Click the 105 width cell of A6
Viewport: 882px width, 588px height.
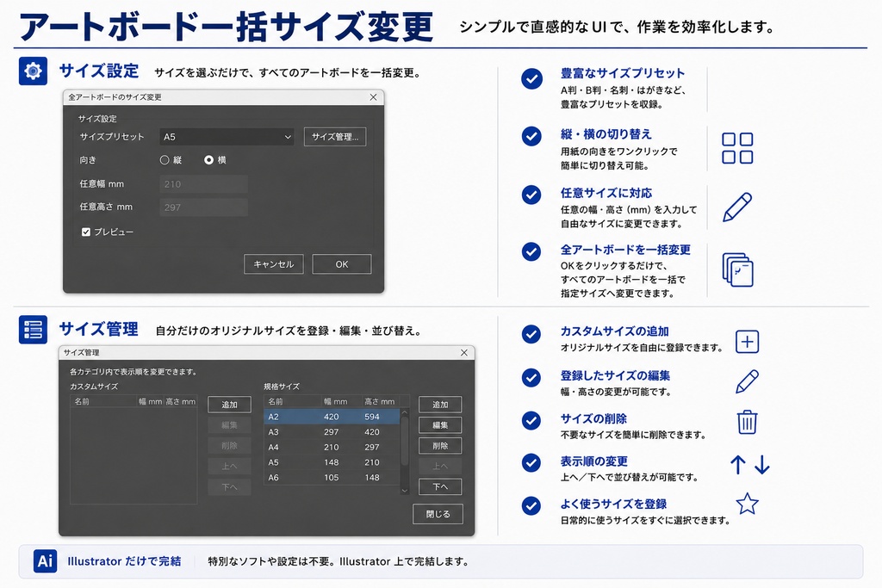(x=332, y=477)
